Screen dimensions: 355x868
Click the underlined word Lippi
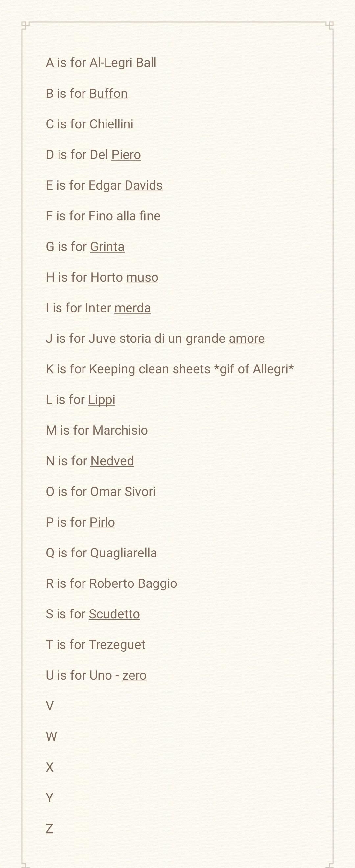pos(102,400)
